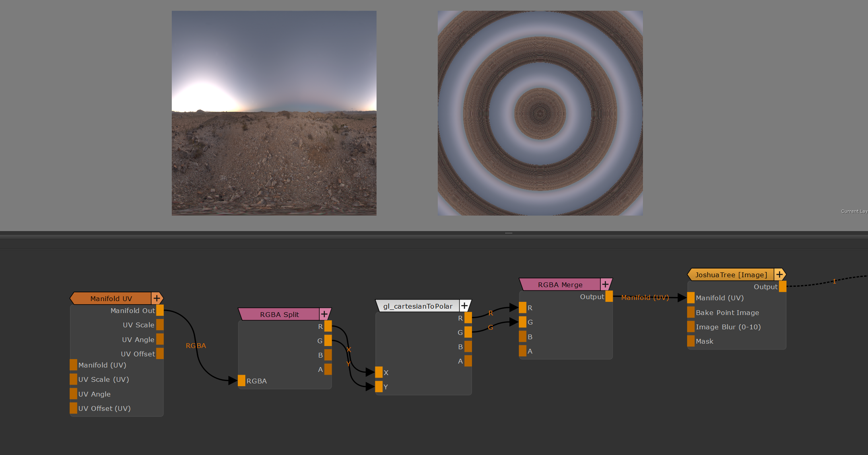868x455 pixels.
Task: Select the gl_cartesianToPolar node header
Action: coord(417,306)
